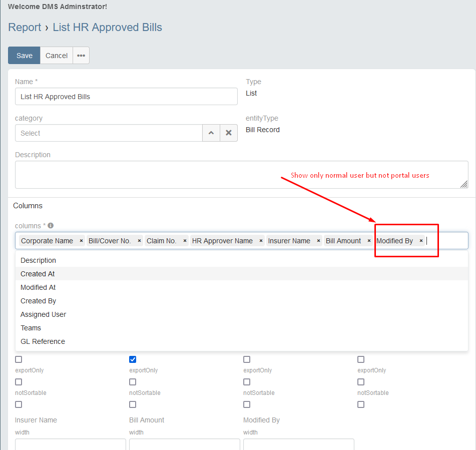This screenshot has width=476, height=450.
Task: Tick the checkbox directly above Bill Amount
Action: 133,404
